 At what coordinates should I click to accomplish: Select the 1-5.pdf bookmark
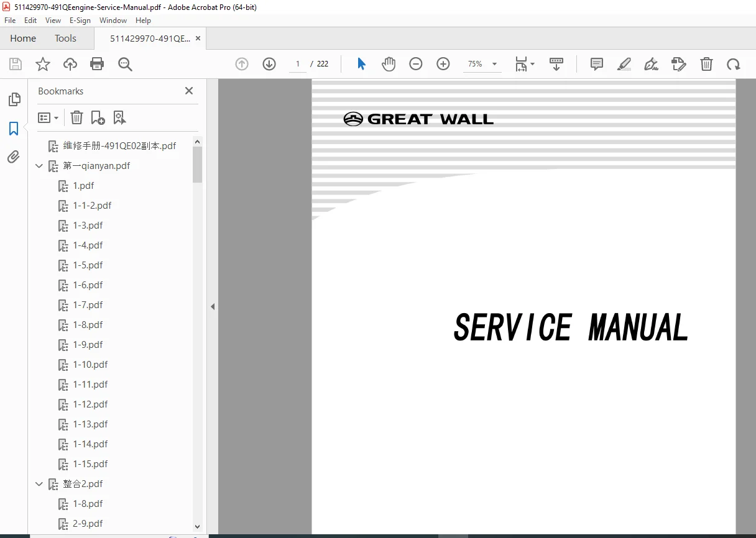point(88,265)
